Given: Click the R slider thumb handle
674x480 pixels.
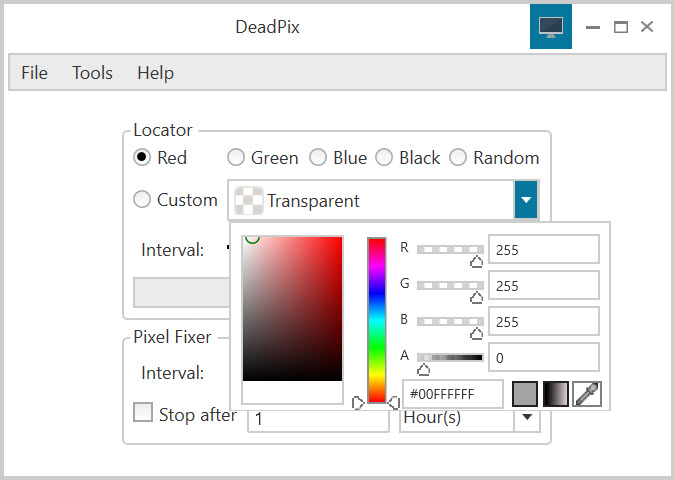Looking at the screenshot, I should pyautogui.click(x=476, y=262).
